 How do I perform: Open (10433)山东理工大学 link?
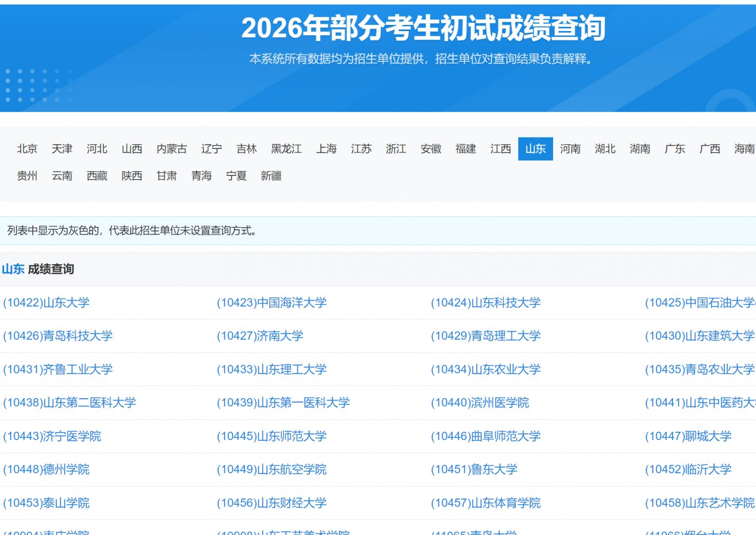click(271, 369)
